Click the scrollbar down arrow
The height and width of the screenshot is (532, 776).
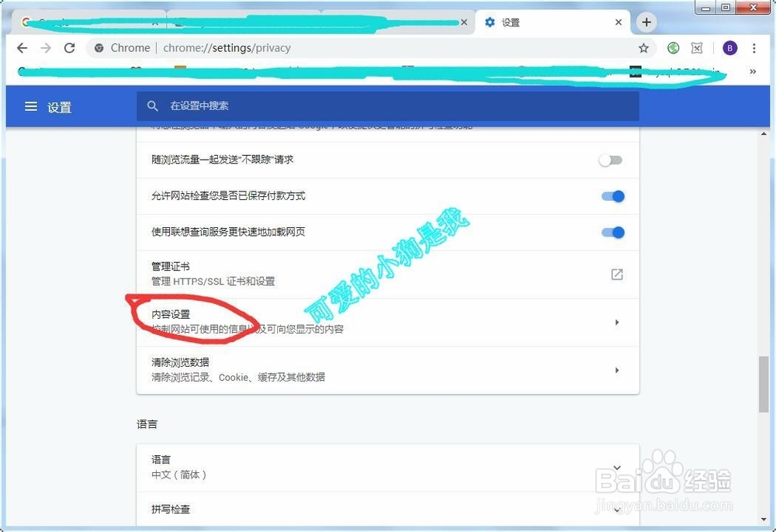764,520
